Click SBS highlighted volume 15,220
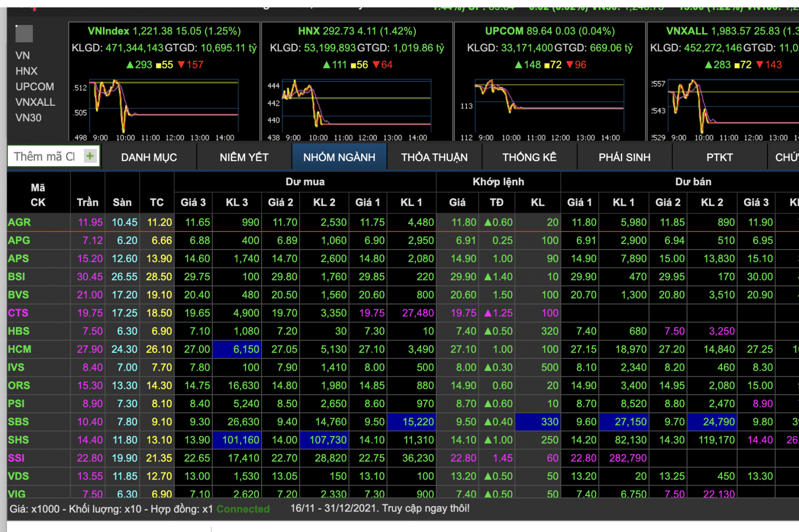Screen dimensions: 799x532 pyautogui.click(x=411, y=422)
